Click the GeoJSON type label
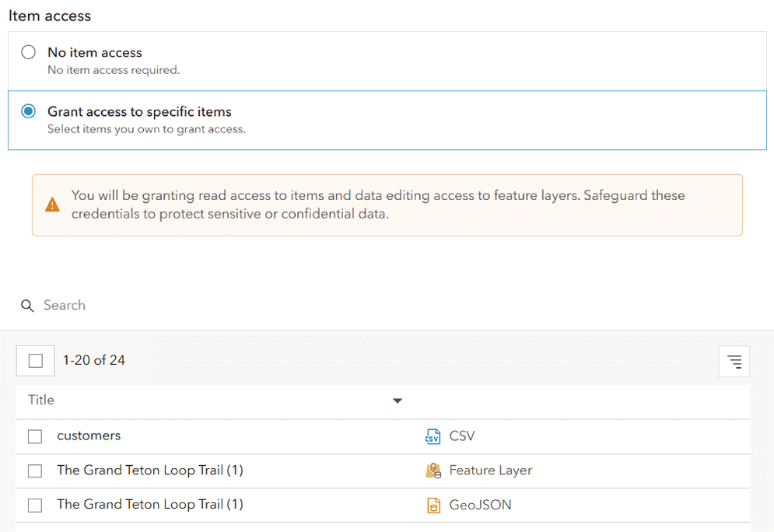This screenshot has width=774, height=532. tap(480, 505)
